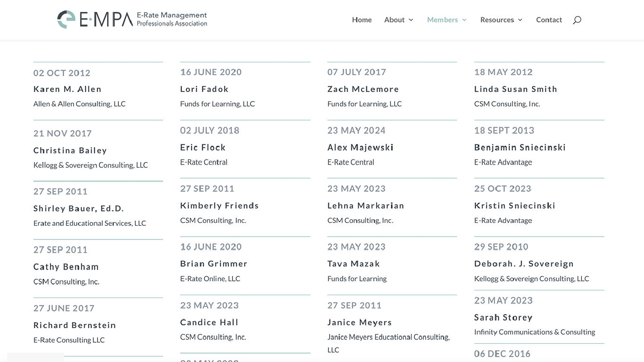
Task: Click the 21 NOV 2017 date
Action: (x=63, y=133)
